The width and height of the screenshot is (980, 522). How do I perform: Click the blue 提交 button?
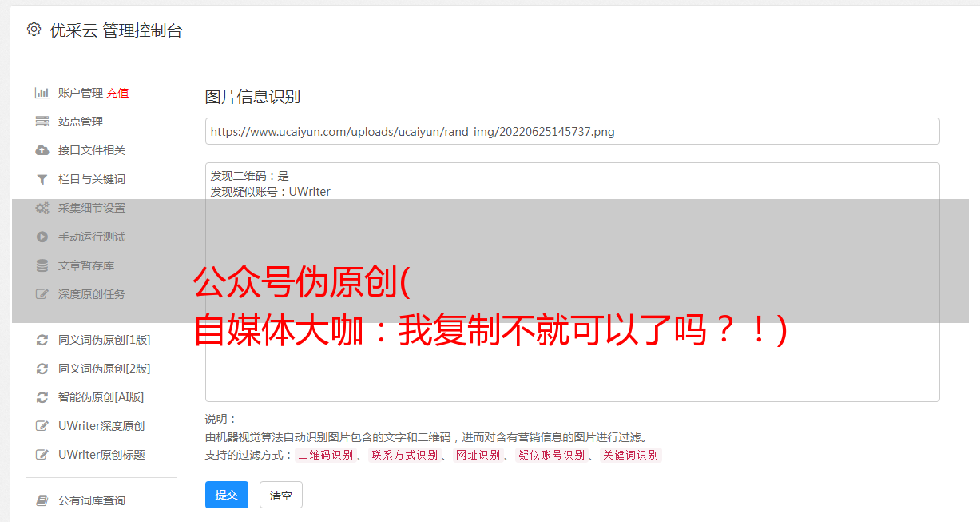(227, 495)
